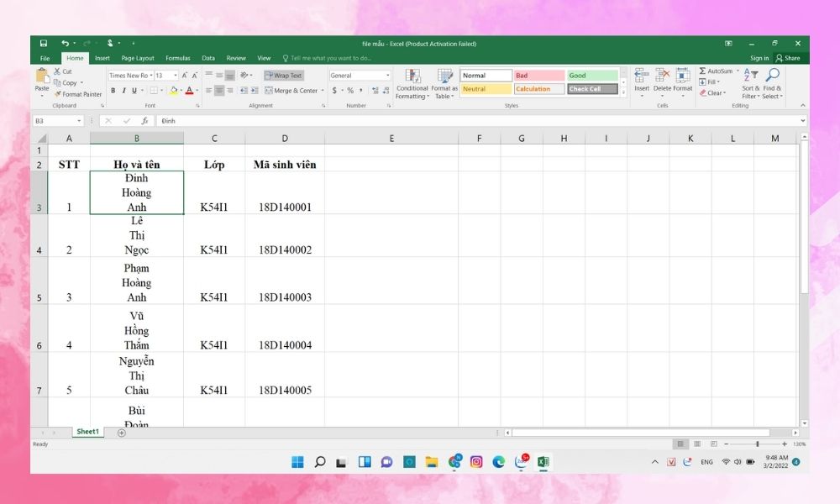840x504 pixels.
Task: Open the File tab
Action: pos(45,58)
